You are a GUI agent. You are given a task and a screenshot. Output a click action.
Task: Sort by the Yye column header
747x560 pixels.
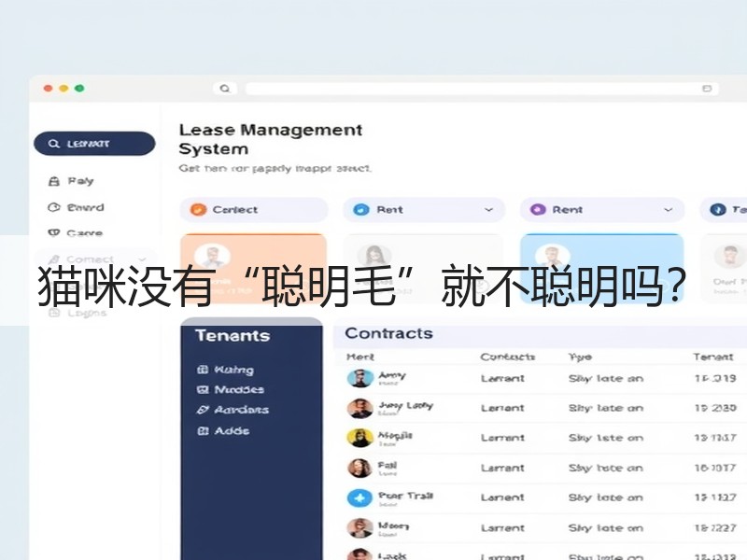coord(580,357)
